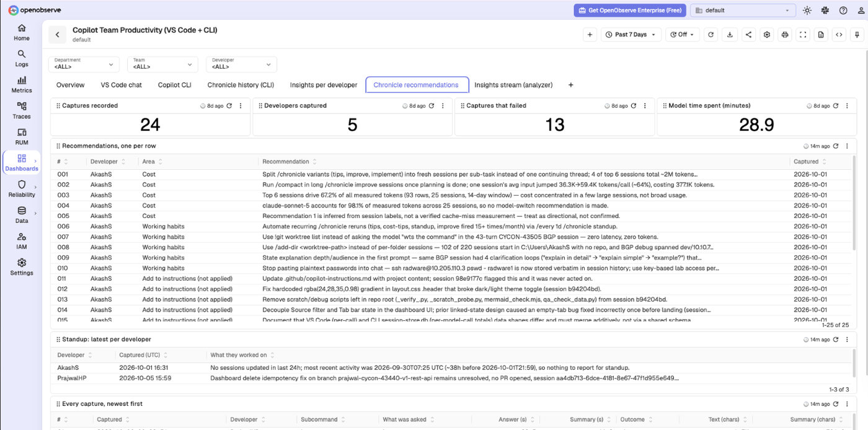868x430 pixels.
Task: Open the default organization selector
Action: point(743,10)
